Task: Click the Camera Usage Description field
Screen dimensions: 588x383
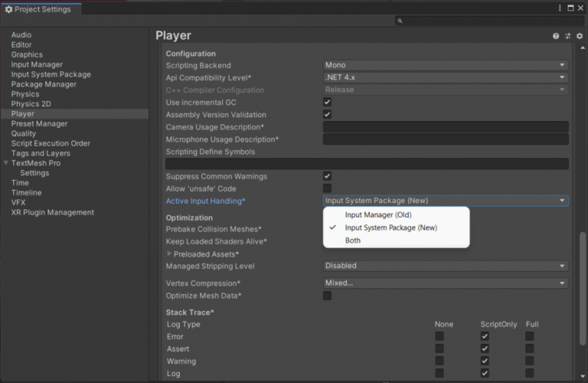Action: coord(446,127)
